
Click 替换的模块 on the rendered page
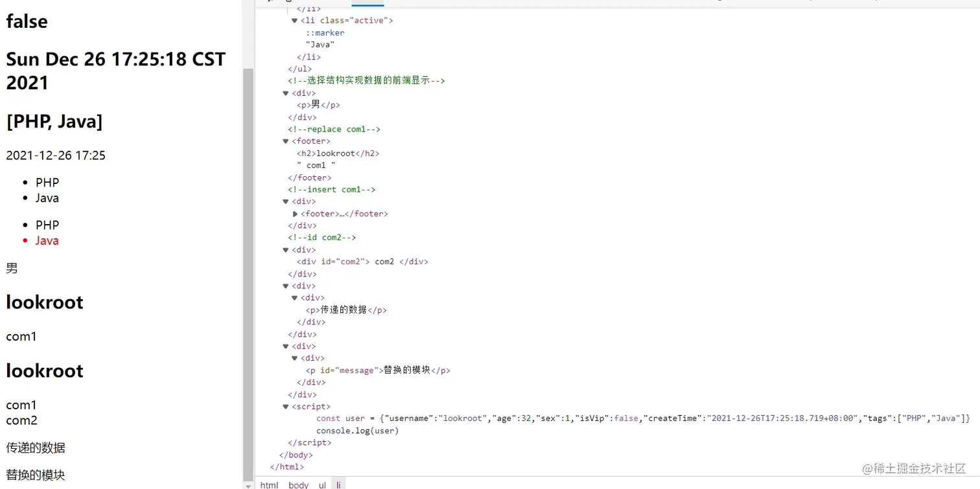(x=36, y=475)
